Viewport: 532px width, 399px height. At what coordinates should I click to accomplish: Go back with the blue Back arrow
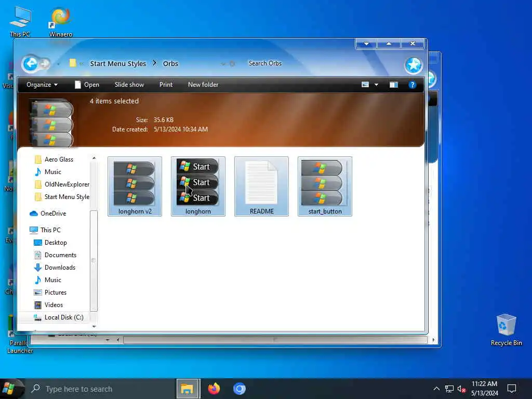[31, 63]
